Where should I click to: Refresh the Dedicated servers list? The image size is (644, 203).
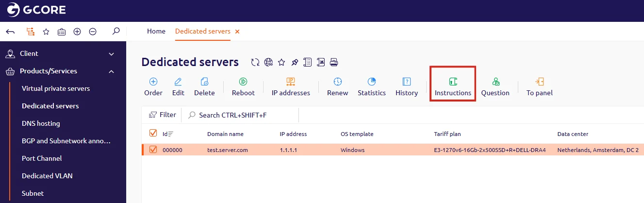pyautogui.click(x=255, y=62)
